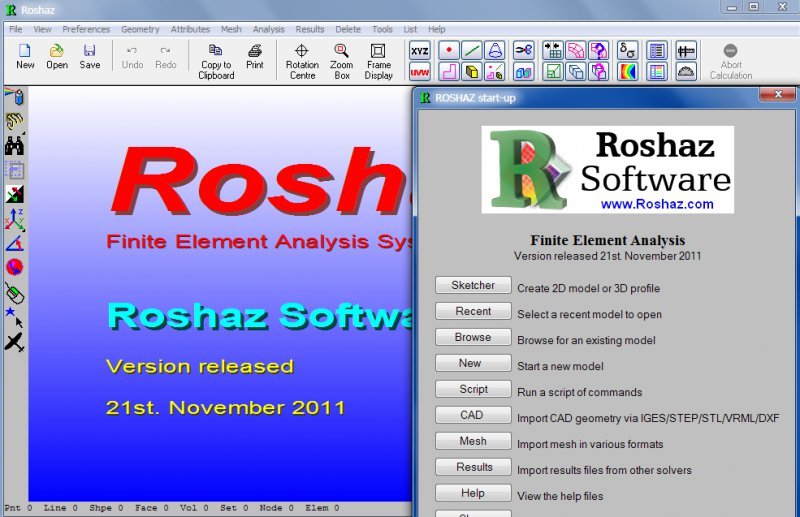The image size is (800, 517).
Task: Save the model with the Save toolbar icon
Action: (x=89, y=56)
